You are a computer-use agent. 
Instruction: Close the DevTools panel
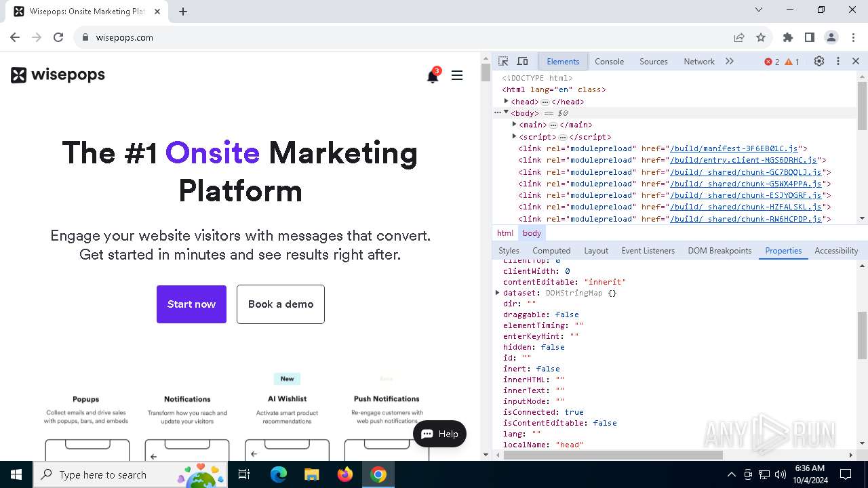tap(856, 61)
